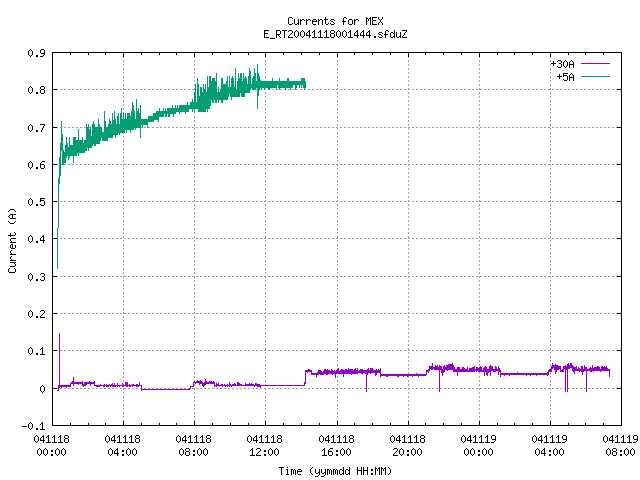Viewport: 640px width, 480px height.
Task: Click the 'Current (A)' y-axis label
Action: pos(13,240)
